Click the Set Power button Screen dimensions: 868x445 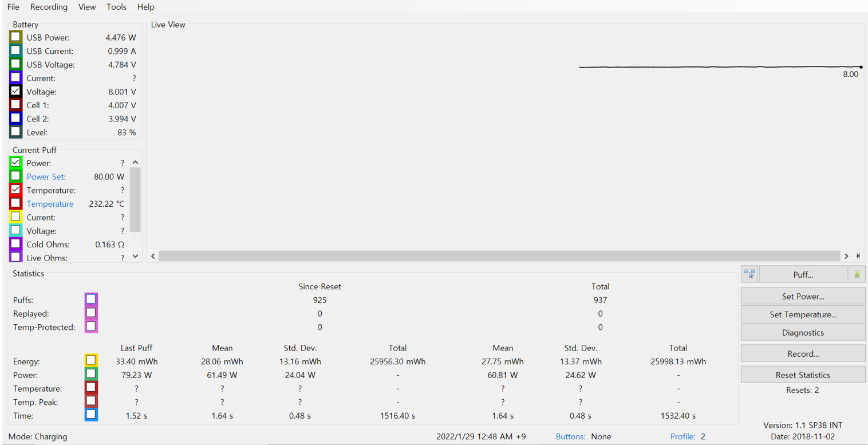803,297
